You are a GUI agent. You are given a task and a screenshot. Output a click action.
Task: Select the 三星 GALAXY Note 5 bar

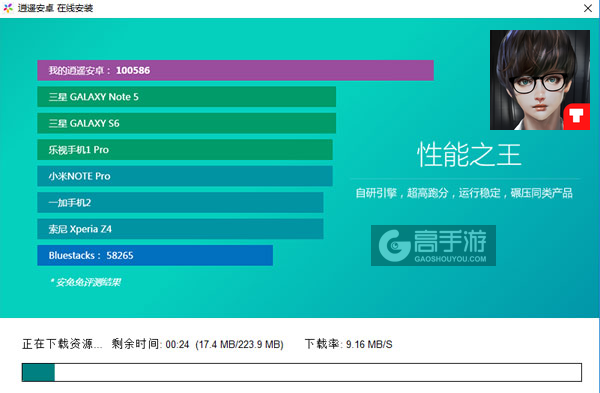[x=186, y=97]
